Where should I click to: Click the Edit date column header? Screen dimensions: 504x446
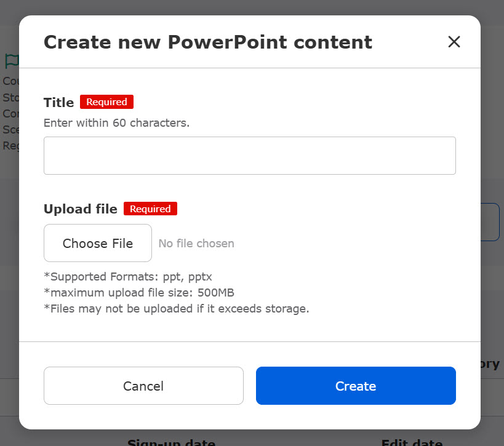(411, 442)
